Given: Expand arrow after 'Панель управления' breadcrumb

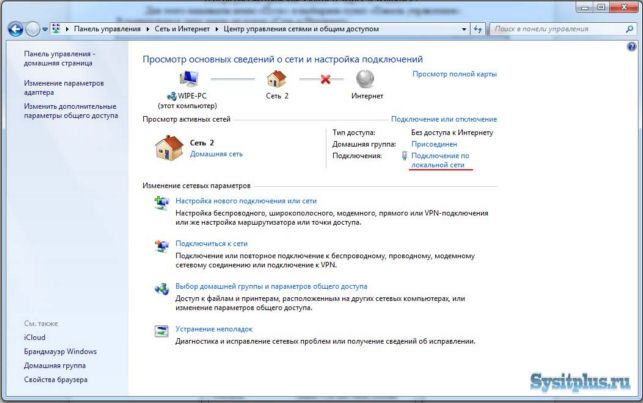Looking at the screenshot, I should 148,29.
